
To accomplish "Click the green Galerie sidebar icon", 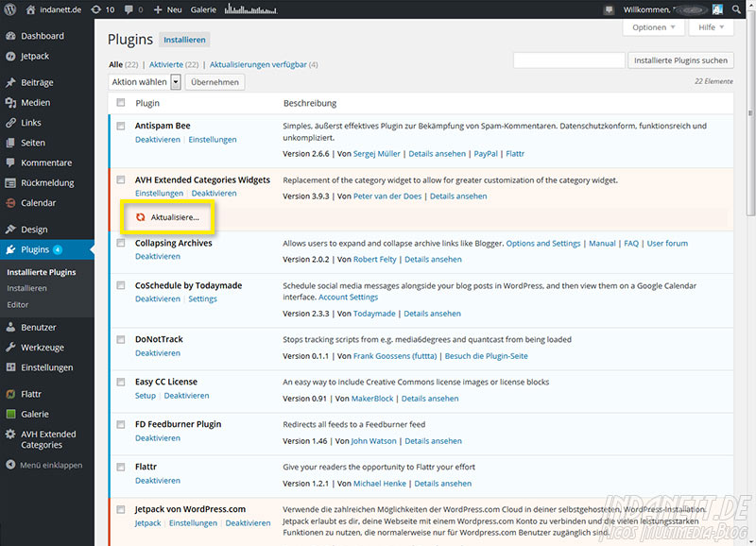I will click(10, 414).
